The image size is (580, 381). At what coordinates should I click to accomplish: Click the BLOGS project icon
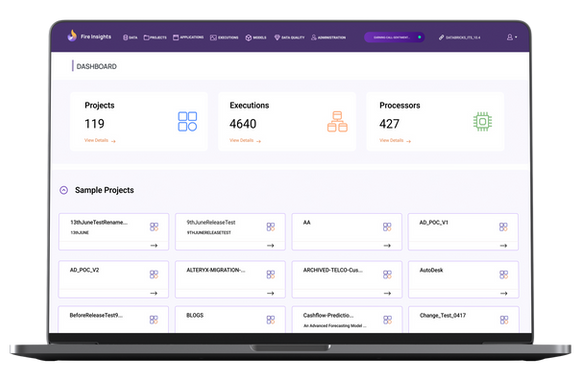pos(271,319)
